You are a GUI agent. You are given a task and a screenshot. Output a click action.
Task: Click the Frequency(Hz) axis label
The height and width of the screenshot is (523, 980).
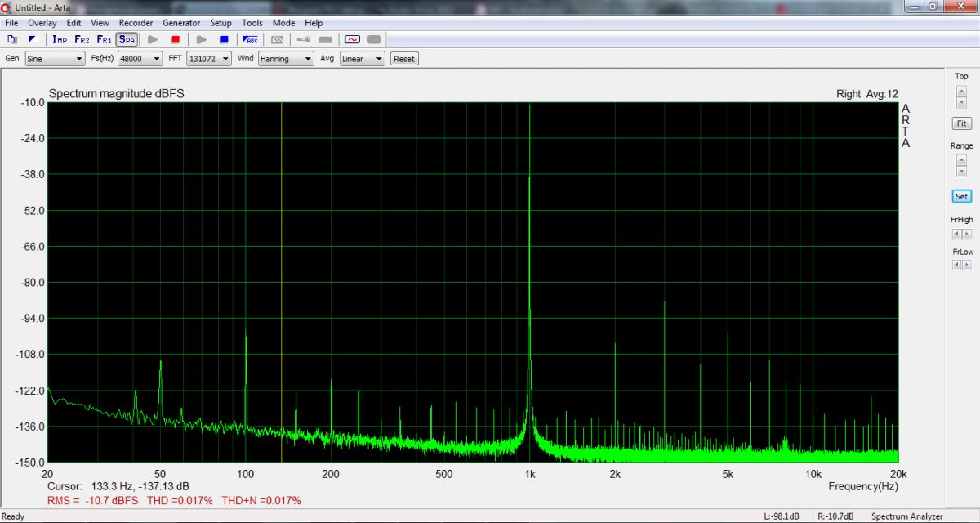coord(863,486)
